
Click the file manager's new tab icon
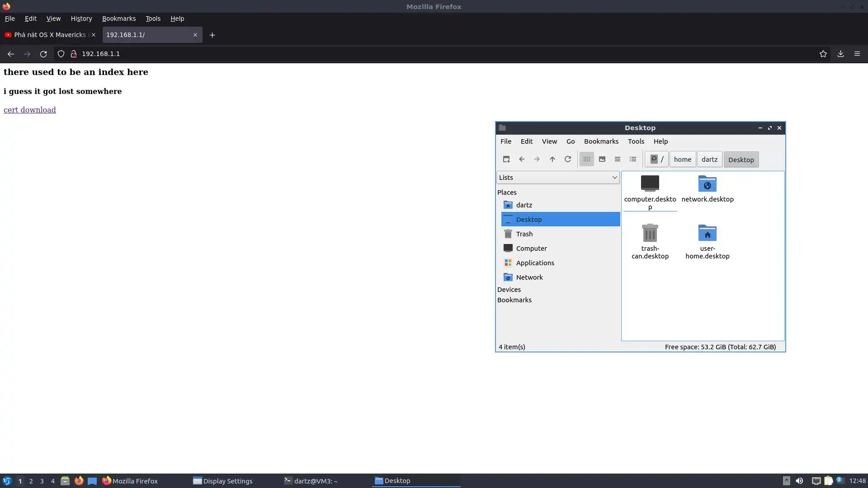tap(506, 159)
